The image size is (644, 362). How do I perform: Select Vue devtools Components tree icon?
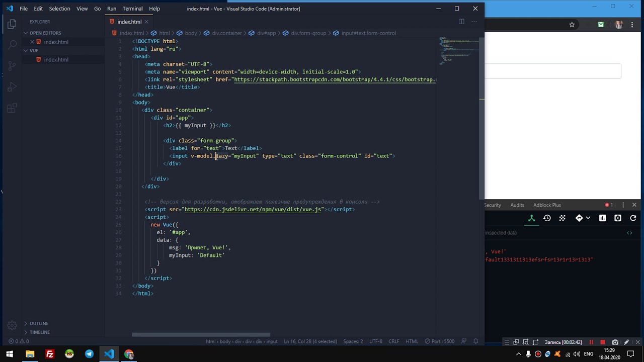click(531, 218)
